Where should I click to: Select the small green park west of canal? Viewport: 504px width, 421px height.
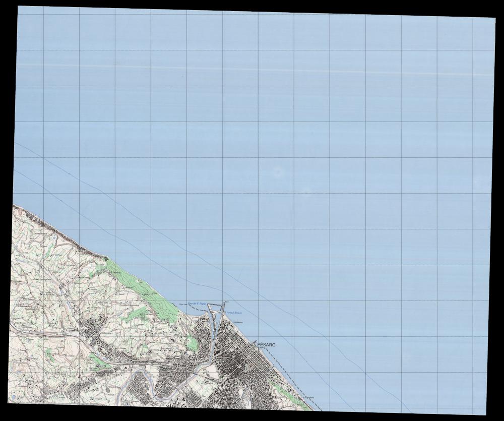tap(192, 344)
